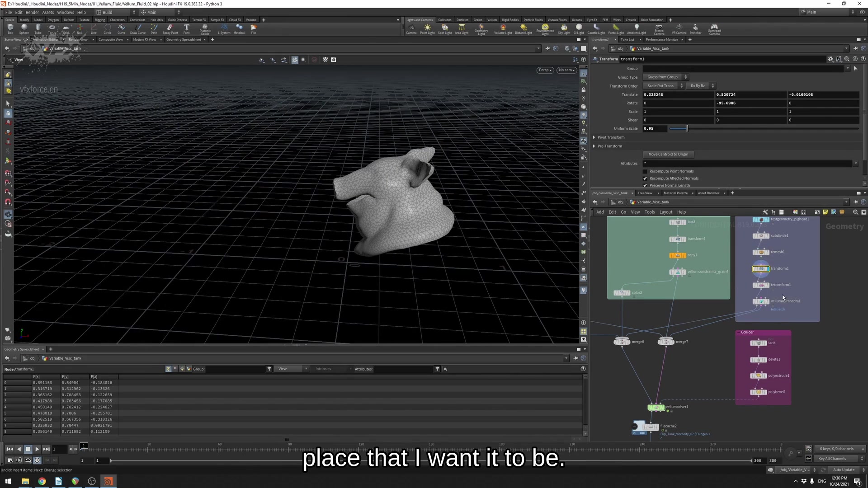Enable Recompute Point Normals checkbox
The width and height of the screenshot is (868, 488).
click(x=645, y=172)
